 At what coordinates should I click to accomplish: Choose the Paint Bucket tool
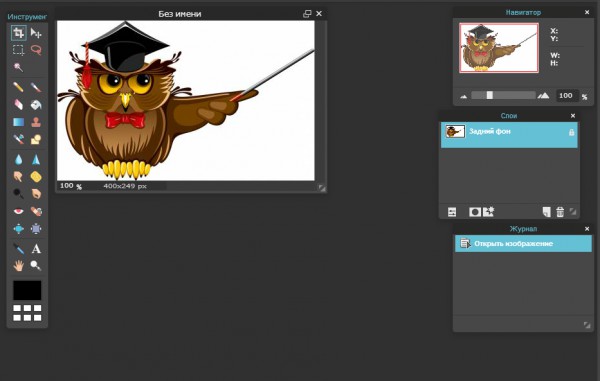[36, 104]
